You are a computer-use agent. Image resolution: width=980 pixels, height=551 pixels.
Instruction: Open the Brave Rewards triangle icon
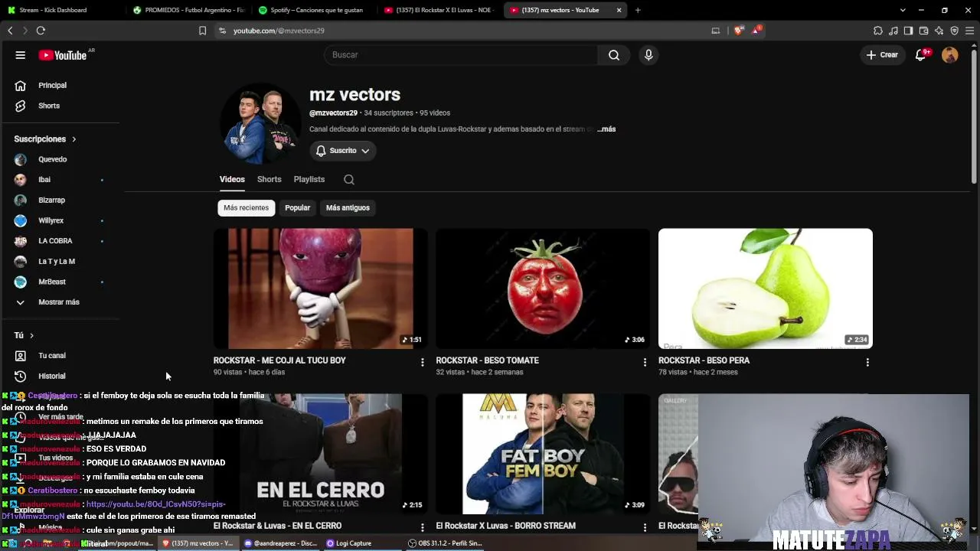click(756, 31)
